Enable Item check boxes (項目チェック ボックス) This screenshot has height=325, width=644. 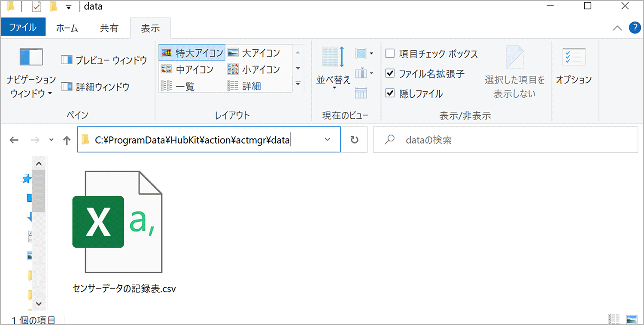pyautogui.click(x=431, y=54)
